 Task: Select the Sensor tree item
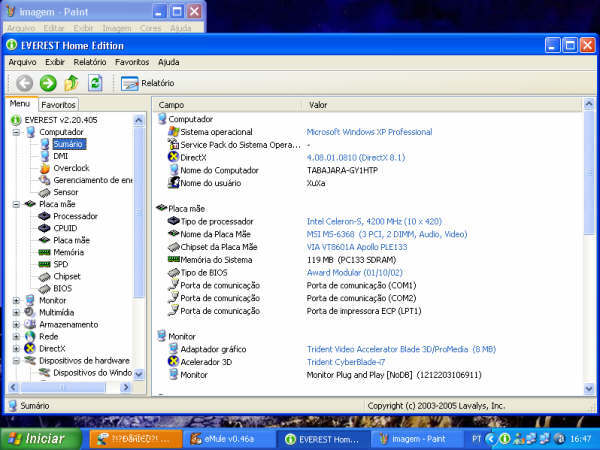pos(65,192)
